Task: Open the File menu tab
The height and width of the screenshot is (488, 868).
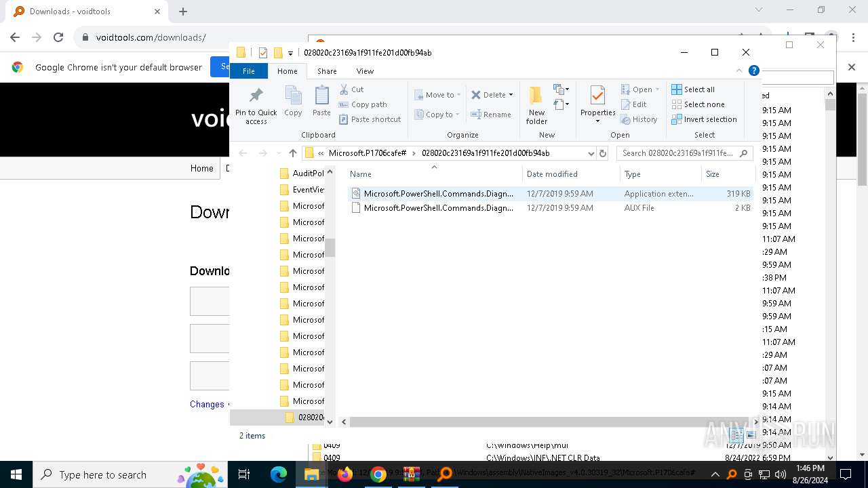Action: click(x=249, y=71)
